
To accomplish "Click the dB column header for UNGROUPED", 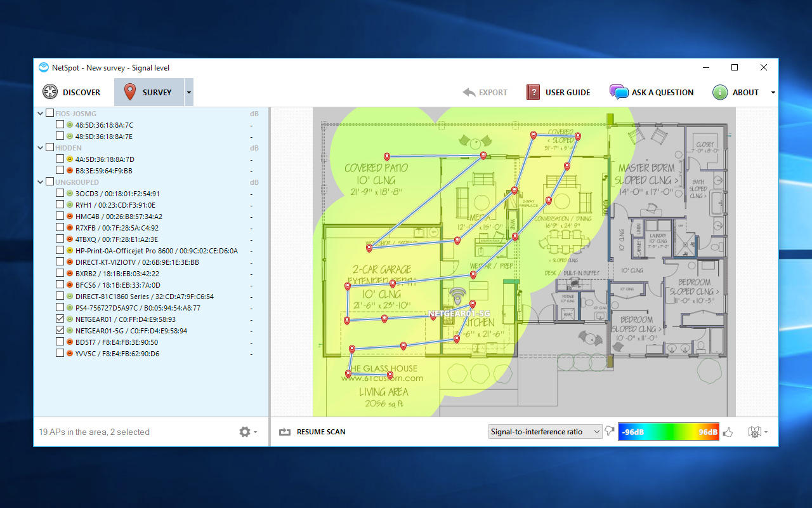I will click(x=254, y=182).
